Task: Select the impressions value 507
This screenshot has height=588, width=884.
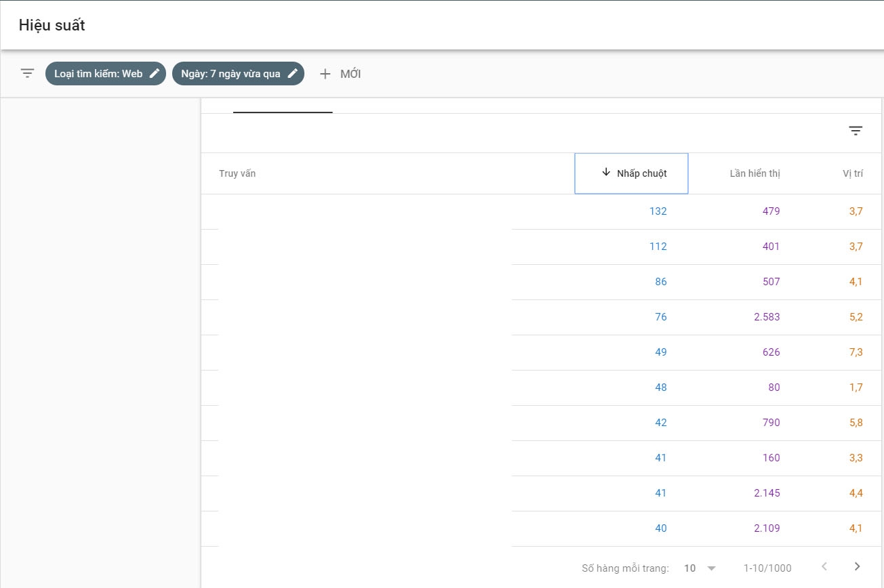Action: [771, 282]
